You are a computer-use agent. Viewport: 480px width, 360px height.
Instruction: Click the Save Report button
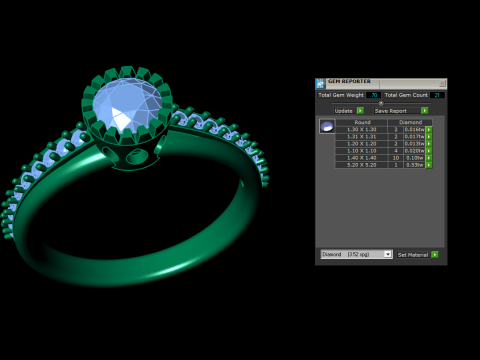click(x=397, y=111)
